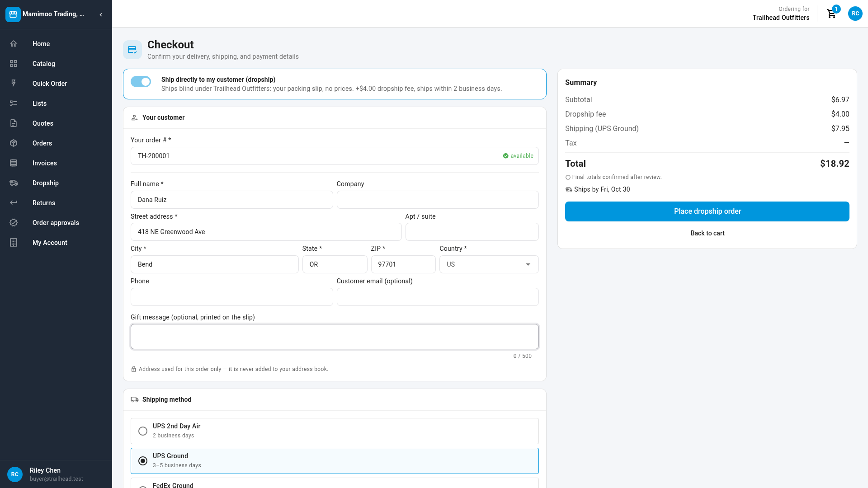The image size is (868, 488).
Task: Click the Orders box icon
Action: 14,143
